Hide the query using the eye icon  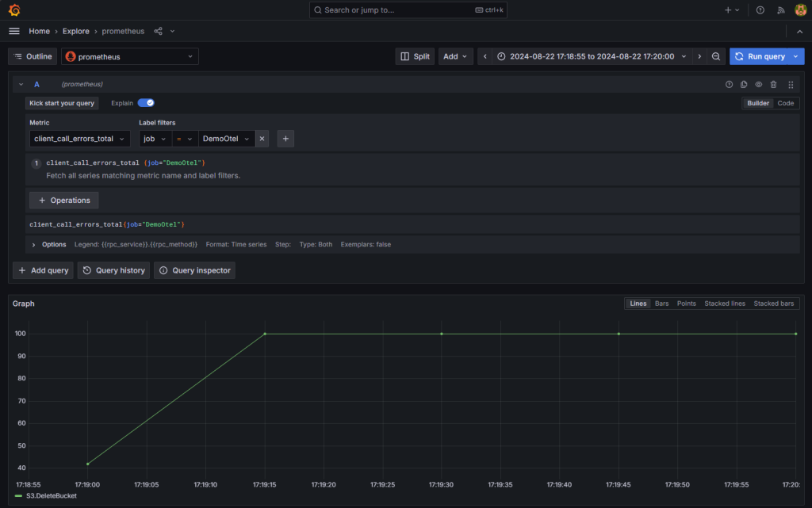(x=759, y=84)
